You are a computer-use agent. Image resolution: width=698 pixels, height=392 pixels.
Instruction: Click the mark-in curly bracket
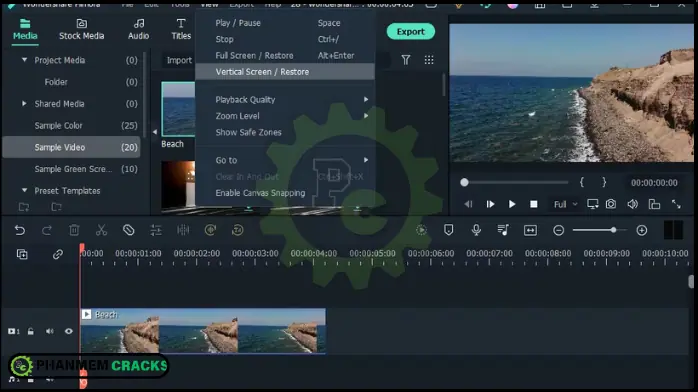click(581, 182)
